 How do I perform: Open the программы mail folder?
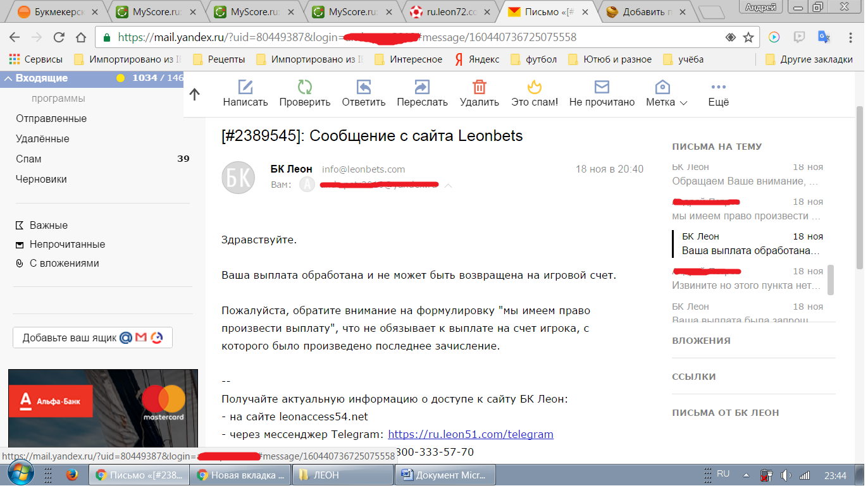pyautogui.click(x=58, y=99)
